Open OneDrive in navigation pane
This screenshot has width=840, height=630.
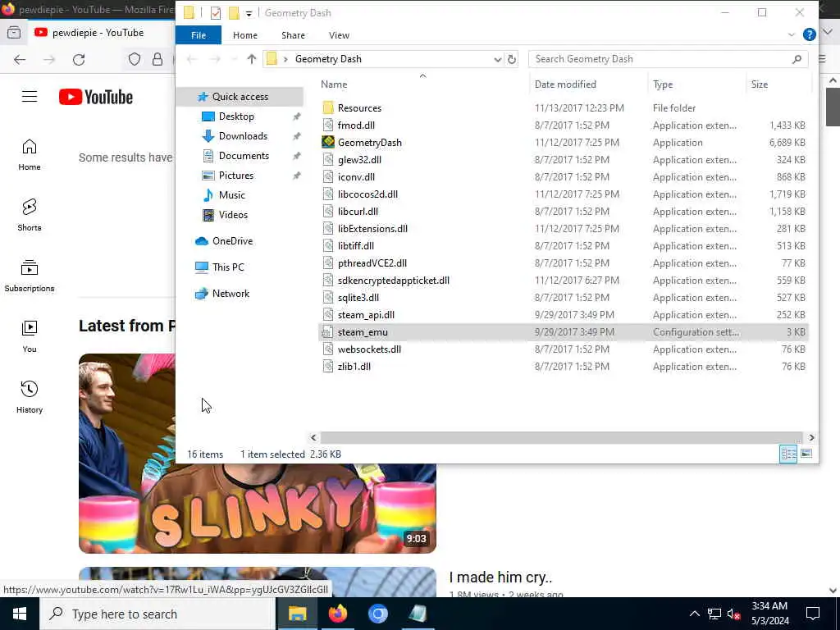[x=232, y=241]
